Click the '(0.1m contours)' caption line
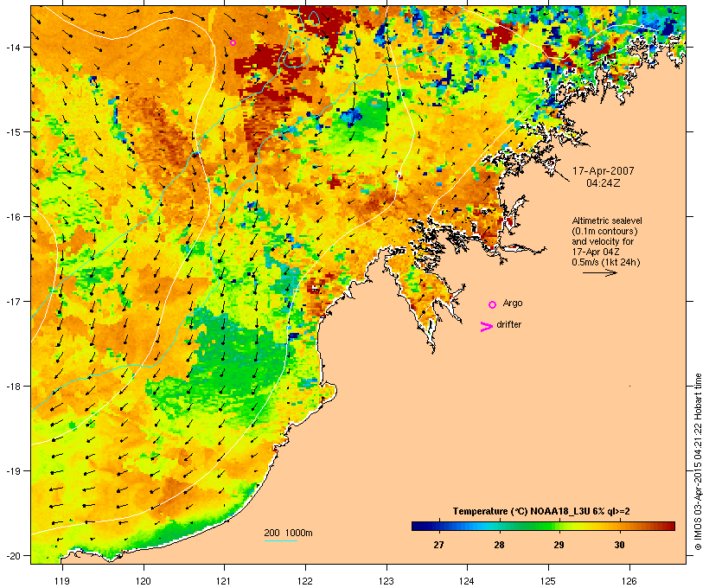This screenshot has height=588, width=709. pos(605,231)
